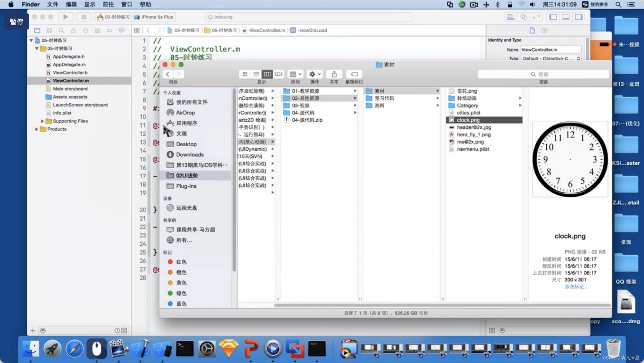Click the Finder share toolbar icon
Viewport: 644px width, 363px height.
pos(334,74)
